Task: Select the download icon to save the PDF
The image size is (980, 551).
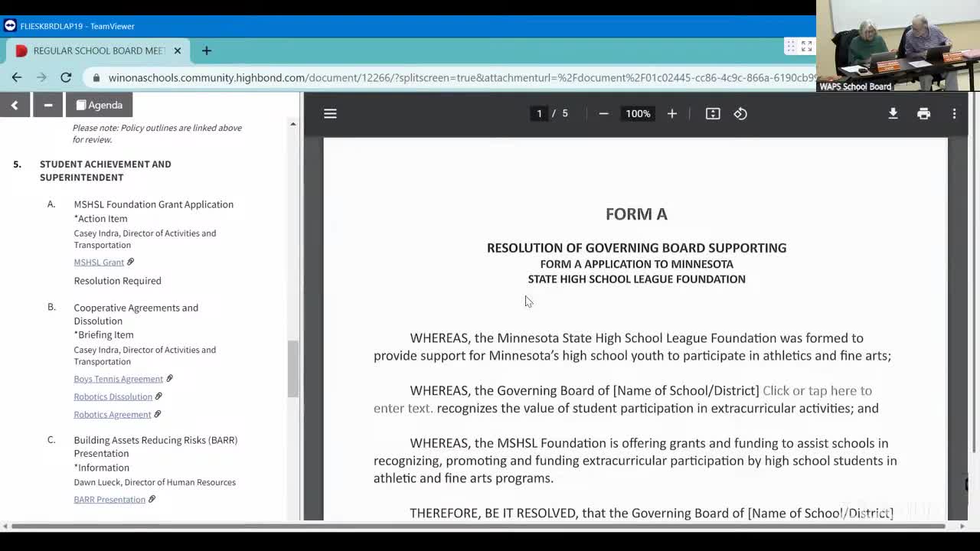Action: pos(893,113)
